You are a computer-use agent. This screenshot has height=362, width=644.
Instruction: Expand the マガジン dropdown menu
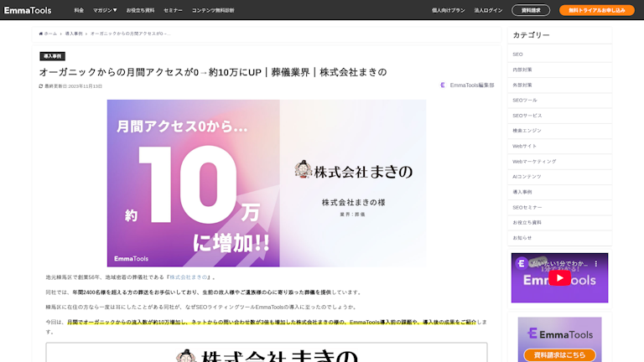coord(105,10)
